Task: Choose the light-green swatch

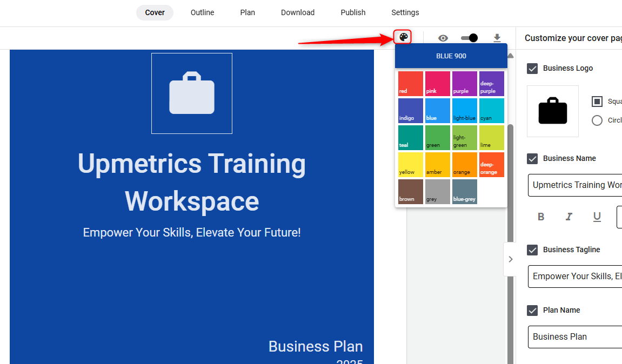Action: 465,138
